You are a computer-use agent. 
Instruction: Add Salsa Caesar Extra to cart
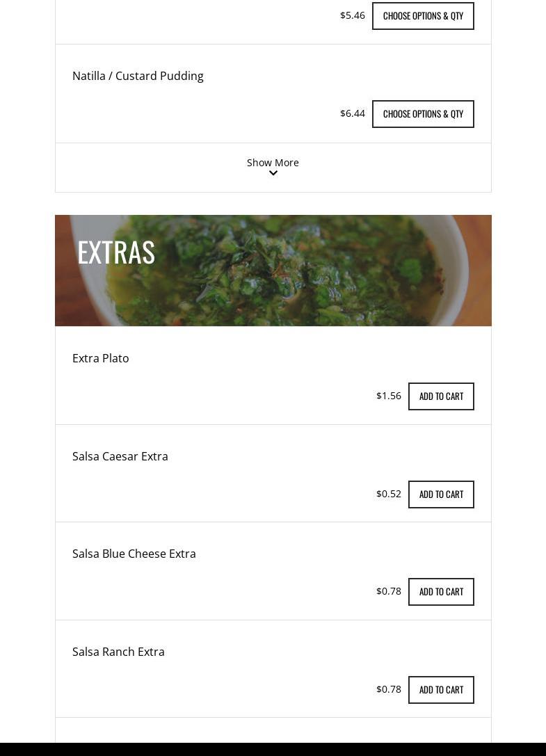[x=441, y=494]
